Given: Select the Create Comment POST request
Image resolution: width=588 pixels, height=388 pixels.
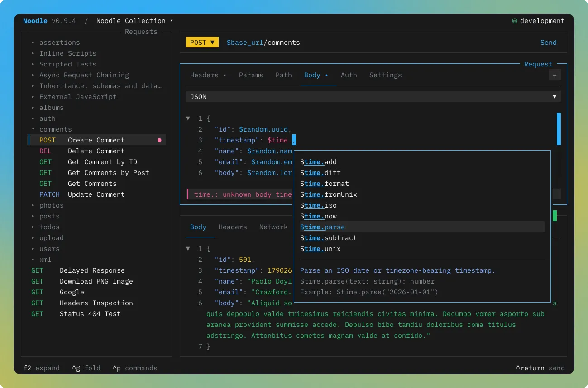Looking at the screenshot, I should [97, 140].
